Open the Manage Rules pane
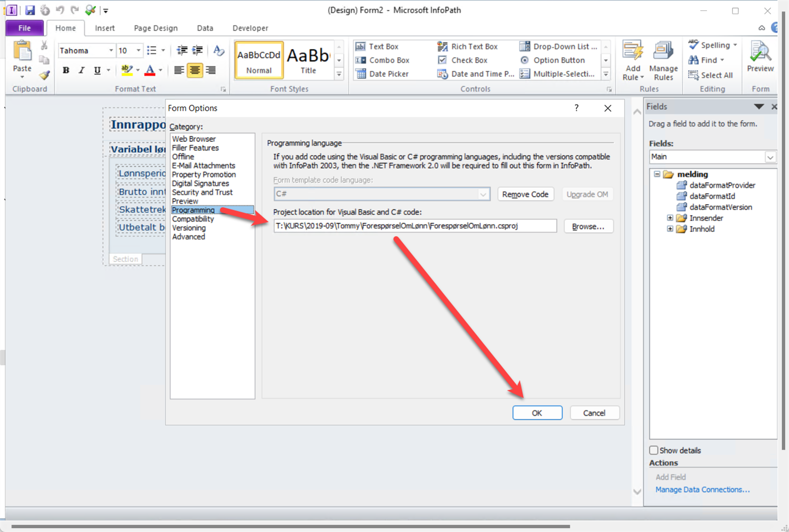Viewport: 789px width, 532px height. (x=663, y=61)
